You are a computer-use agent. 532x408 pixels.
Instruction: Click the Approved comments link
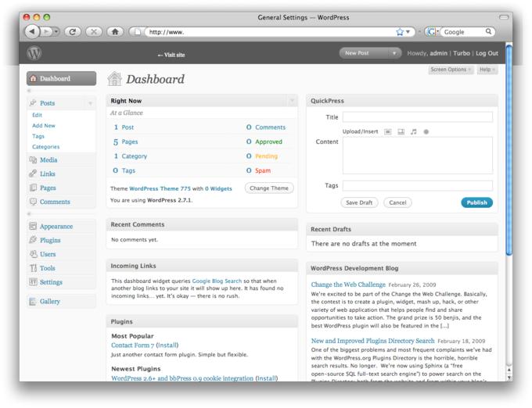coord(268,141)
